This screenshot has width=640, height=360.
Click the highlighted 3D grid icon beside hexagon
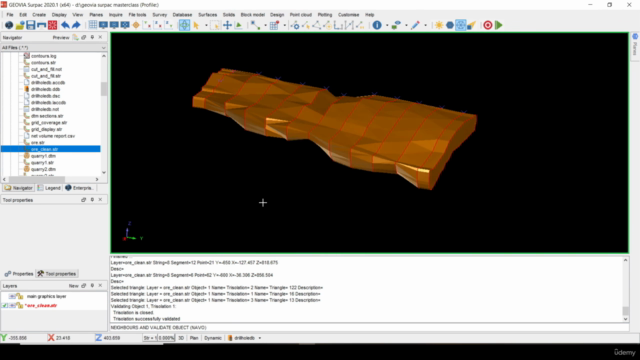tap(460, 25)
